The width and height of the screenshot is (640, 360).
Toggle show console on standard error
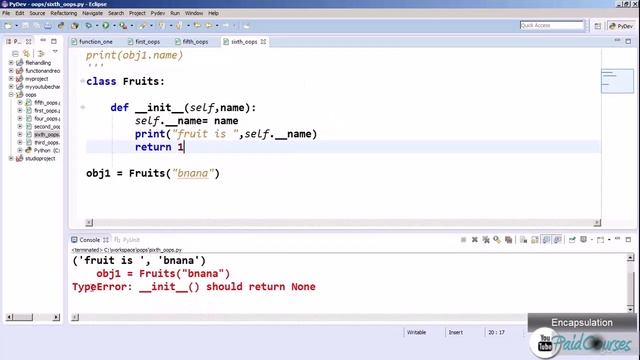(x=557, y=240)
